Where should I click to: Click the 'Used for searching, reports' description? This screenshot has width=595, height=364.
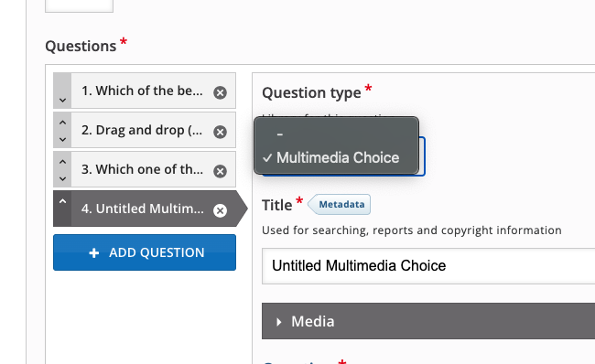(x=412, y=230)
